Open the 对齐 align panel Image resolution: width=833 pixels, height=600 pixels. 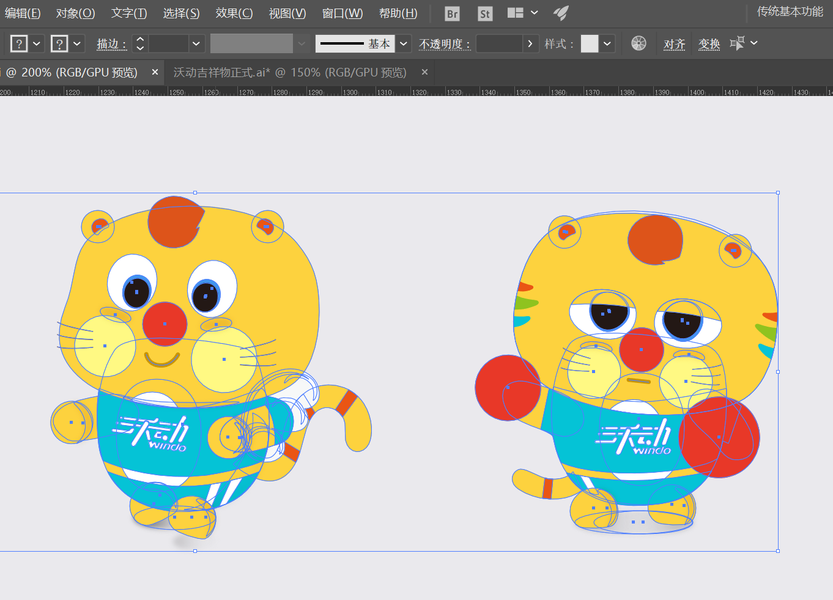click(674, 44)
